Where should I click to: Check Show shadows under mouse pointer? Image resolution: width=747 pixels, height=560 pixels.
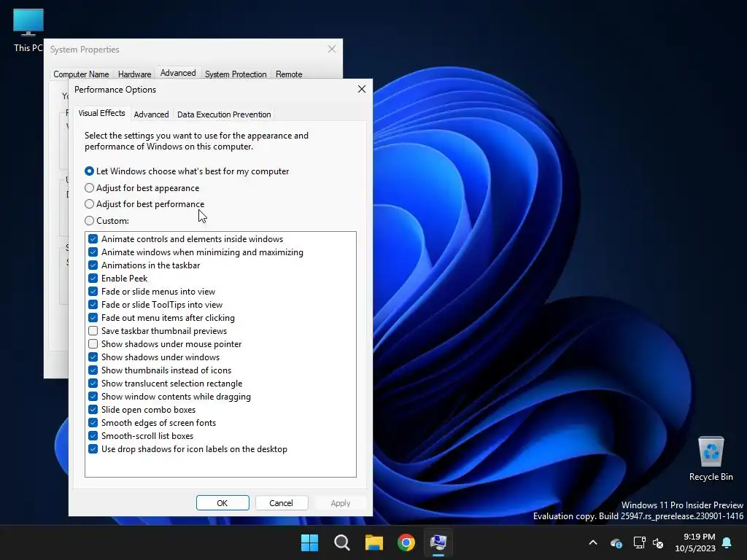pyautogui.click(x=93, y=344)
